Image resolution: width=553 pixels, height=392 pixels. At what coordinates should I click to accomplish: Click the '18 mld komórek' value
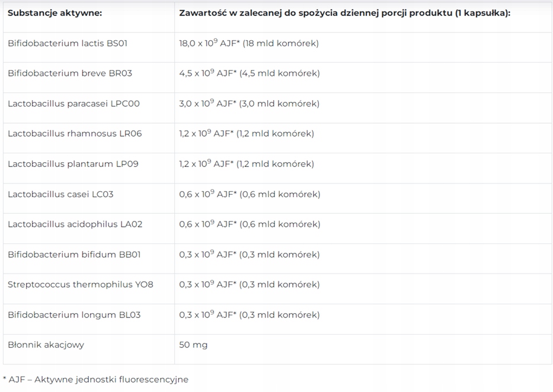point(280,43)
